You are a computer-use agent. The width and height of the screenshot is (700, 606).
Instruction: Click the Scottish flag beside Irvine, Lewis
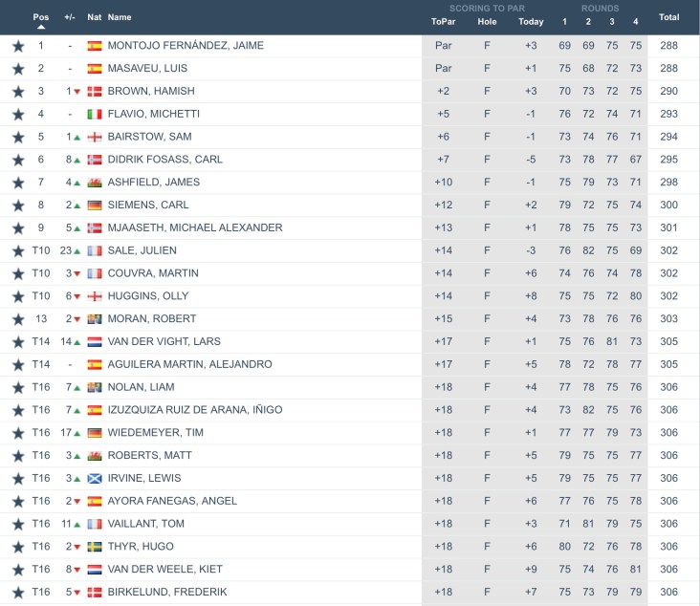95,479
